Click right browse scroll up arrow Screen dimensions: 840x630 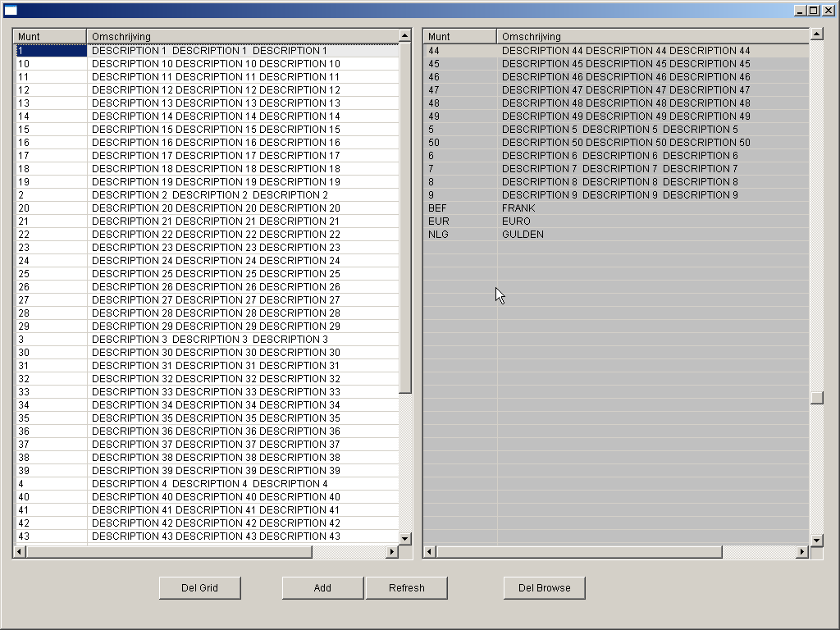[x=816, y=34]
